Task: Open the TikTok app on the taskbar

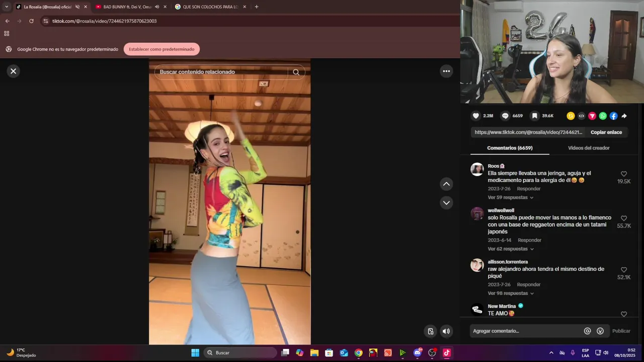Action: [x=446, y=352]
